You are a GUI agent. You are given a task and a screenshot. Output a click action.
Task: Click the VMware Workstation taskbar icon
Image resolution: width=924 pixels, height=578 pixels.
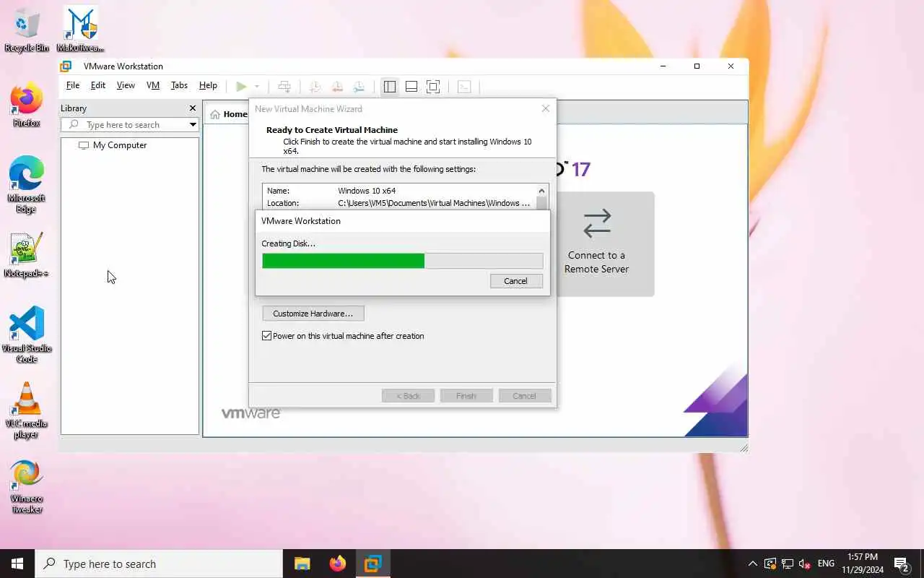(372, 564)
